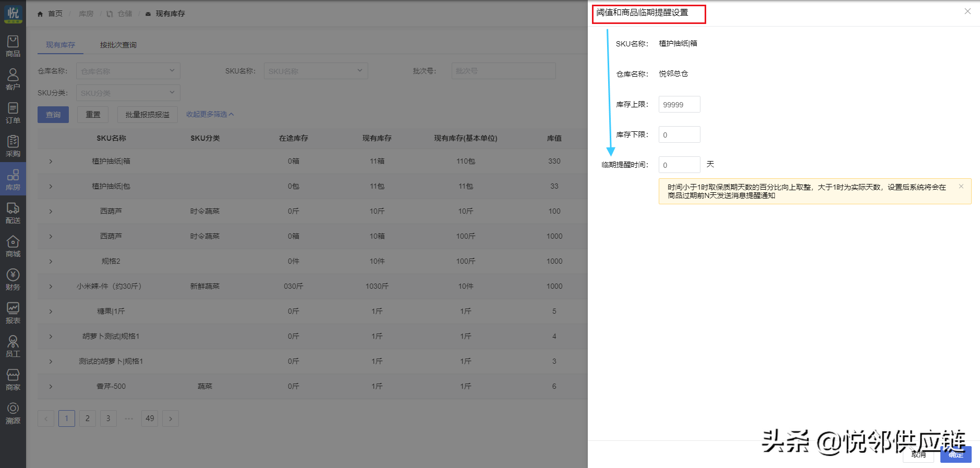980x468 pixels.
Task: Click the home icon in breadcrumb
Action: (40, 14)
